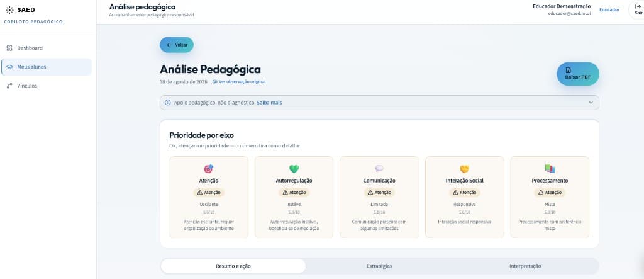Image resolution: width=644 pixels, height=279 pixels.
Task: Click the Meus alunos graduation cap icon
Action: 9,67
